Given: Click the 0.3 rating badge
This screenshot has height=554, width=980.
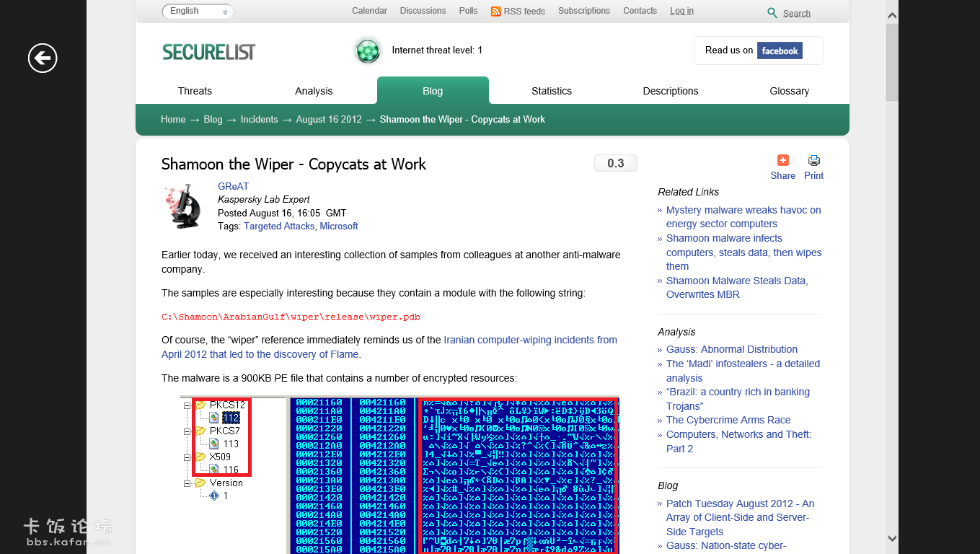Looking at the screenshot, I should click(x=616, y=163).
